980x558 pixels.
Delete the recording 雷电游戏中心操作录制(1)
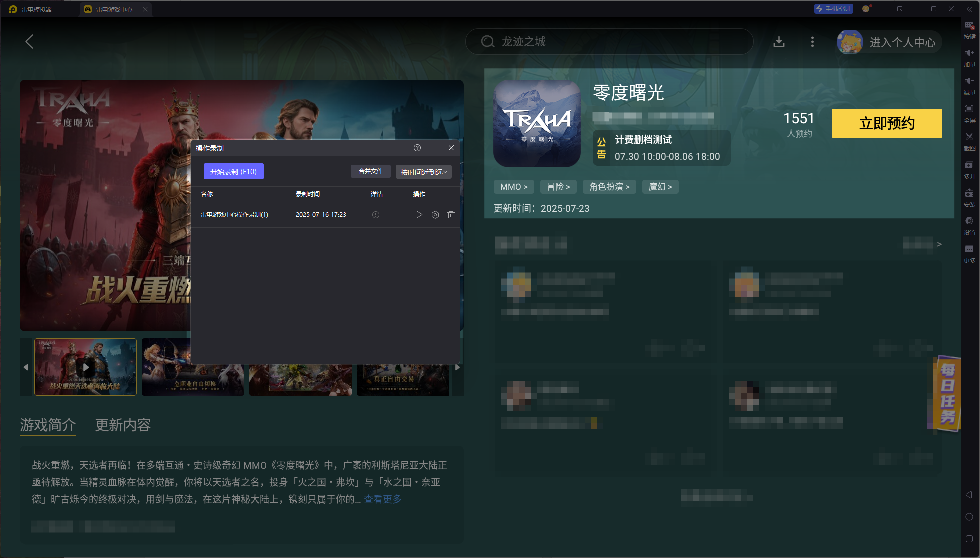451,215
